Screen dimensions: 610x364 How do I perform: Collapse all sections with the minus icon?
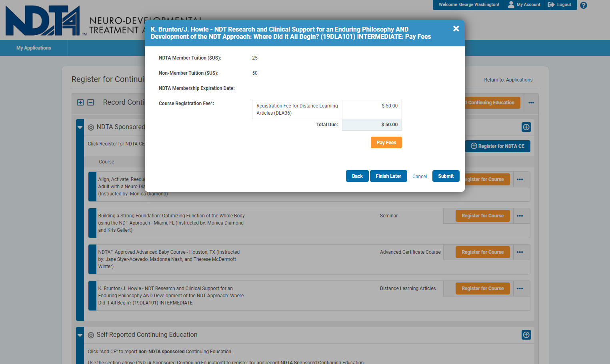click(x=91, y=102)
